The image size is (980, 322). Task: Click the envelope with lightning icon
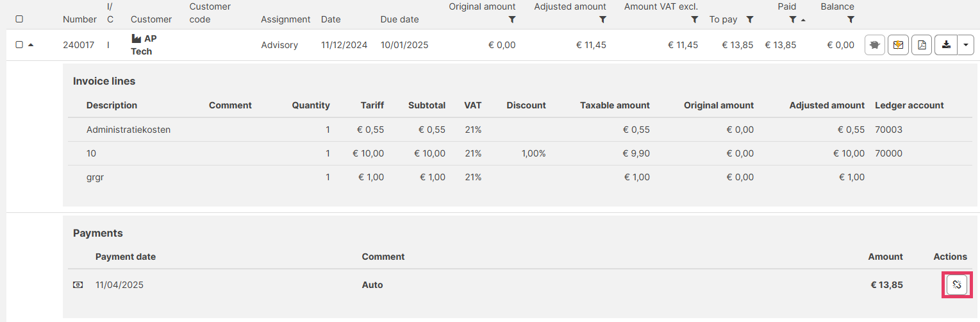coord(898,45)
